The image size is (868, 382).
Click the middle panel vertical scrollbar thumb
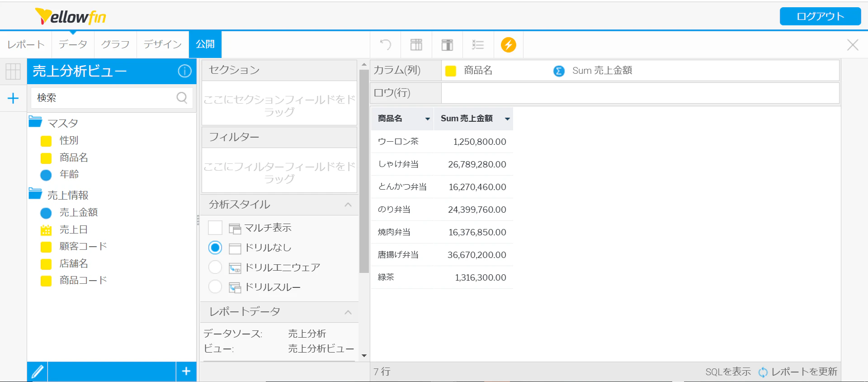pyautogui.click(x=364, y=171)
